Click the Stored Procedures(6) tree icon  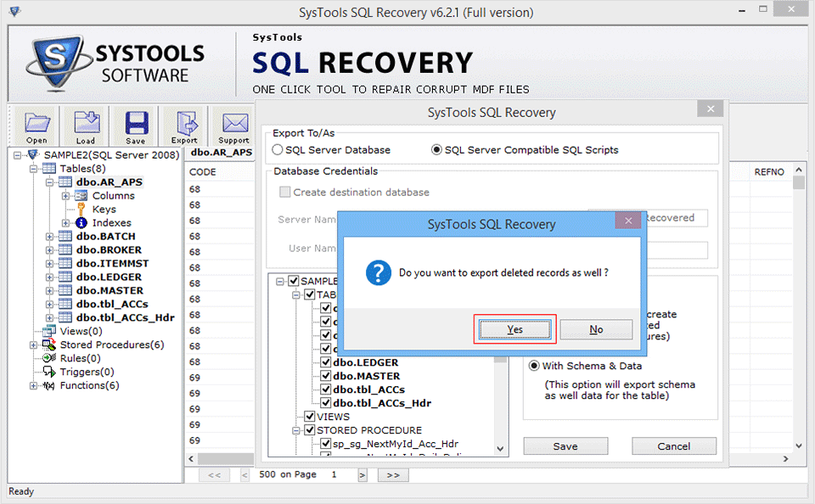coord(49,345)
